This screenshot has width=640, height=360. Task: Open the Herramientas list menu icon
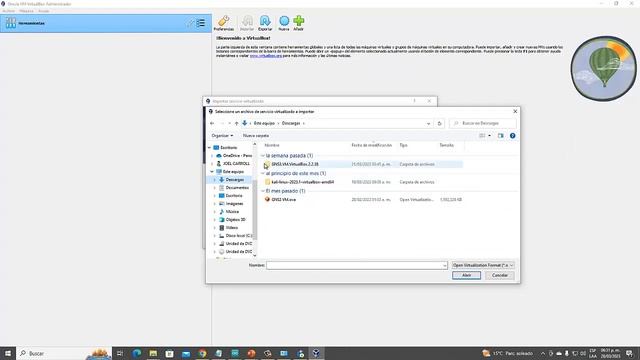[x=201, y=23]
